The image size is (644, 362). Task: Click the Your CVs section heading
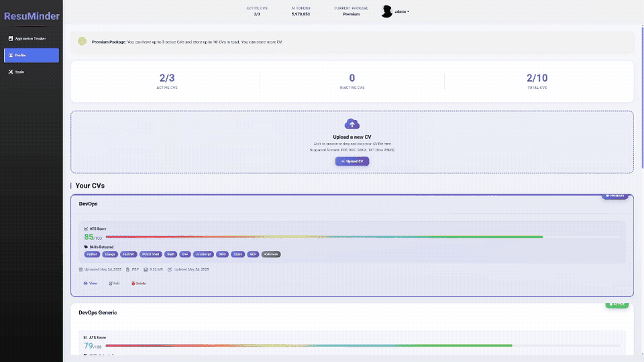90,186
